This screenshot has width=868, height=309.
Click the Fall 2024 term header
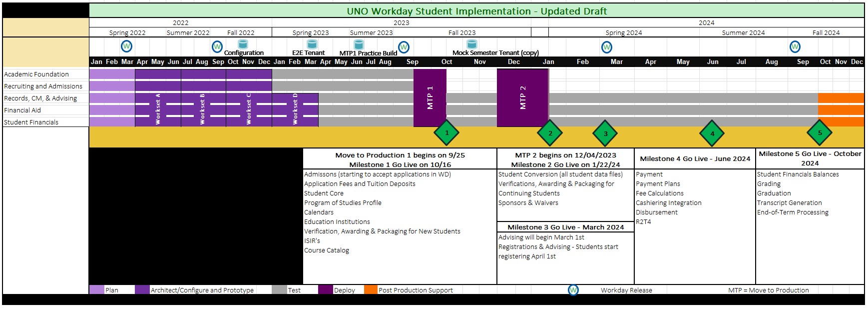pyautogui.click(x=826, y=32)
